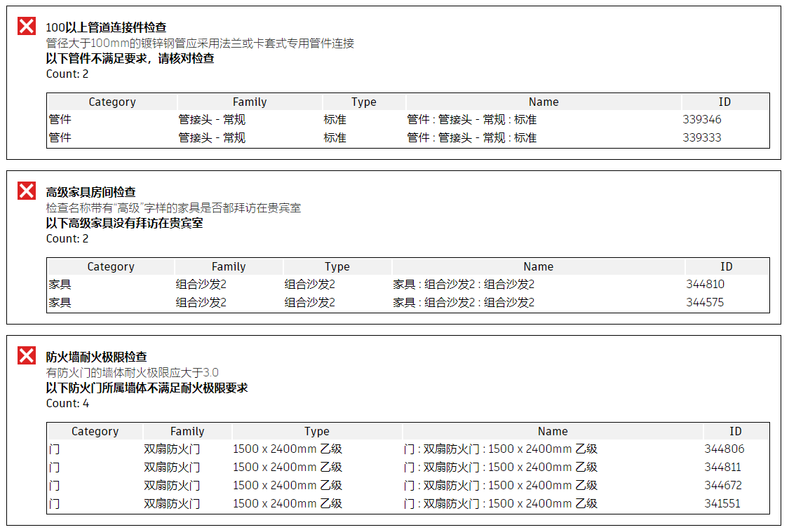This screenshot has width=789, height=532.
Task: Select element ID 339346
Action: pos(702,120)
